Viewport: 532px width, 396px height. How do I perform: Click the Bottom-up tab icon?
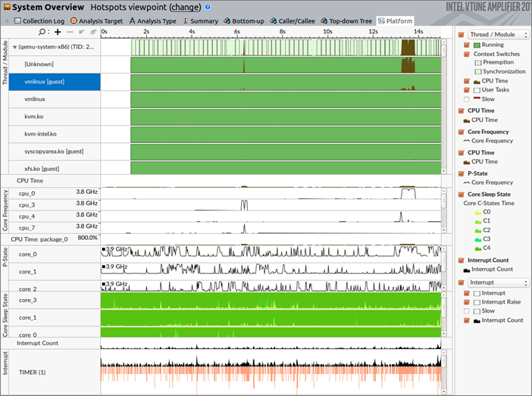[x=226, y=20]
